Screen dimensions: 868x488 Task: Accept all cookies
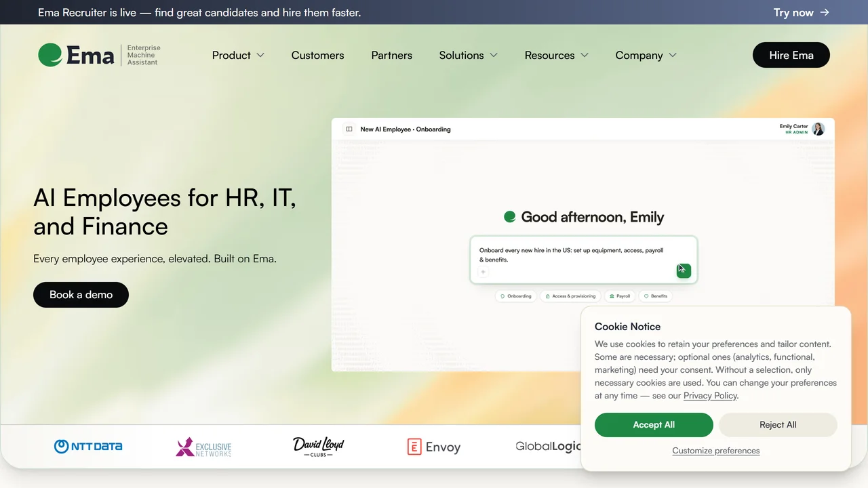[x=654, y=425]
